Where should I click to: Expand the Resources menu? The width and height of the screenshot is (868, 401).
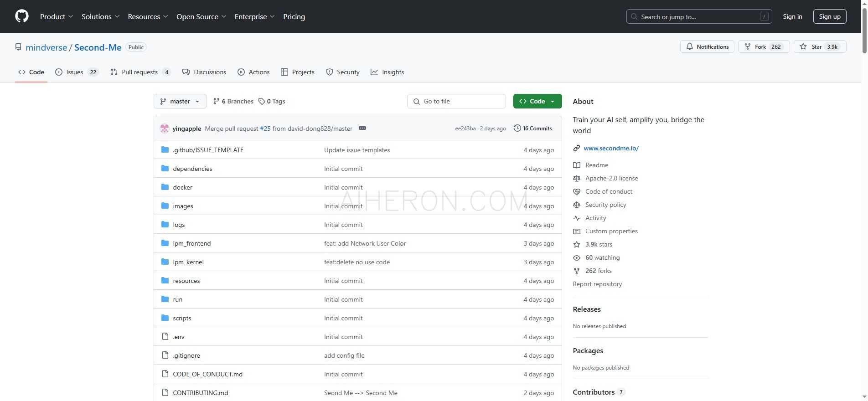(148, 16)
